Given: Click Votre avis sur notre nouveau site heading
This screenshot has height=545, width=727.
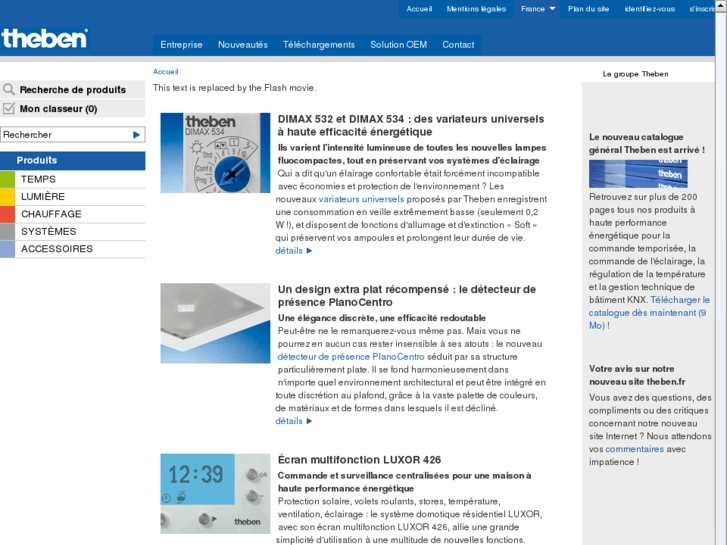Looking at the screenshot, I should point(637,375).
